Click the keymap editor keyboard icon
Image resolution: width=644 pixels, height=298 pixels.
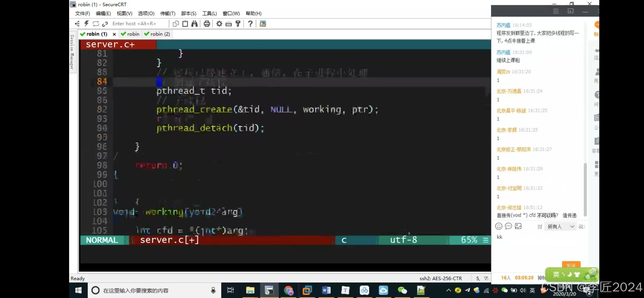(x=228, y=24)
